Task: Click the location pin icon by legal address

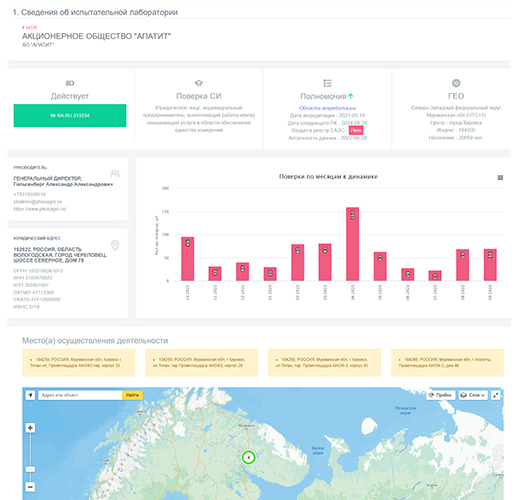Action: 115,245
